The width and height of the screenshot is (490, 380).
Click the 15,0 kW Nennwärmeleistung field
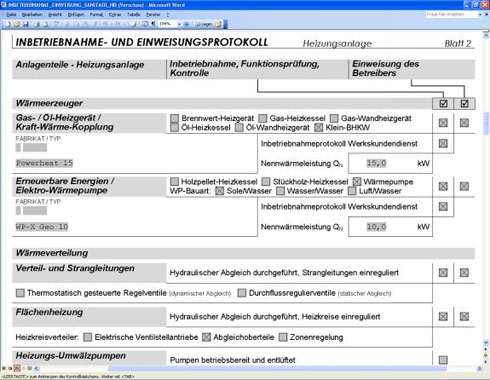tap(376, 163)
